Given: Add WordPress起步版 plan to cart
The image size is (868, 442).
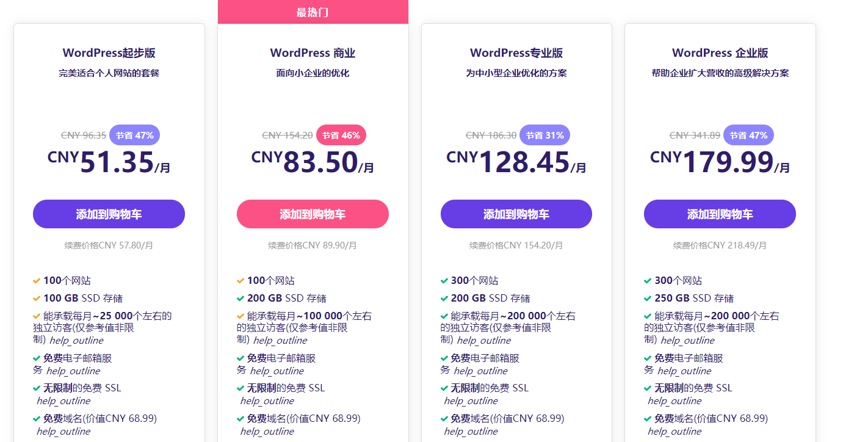Looking at the screenshot, I should click(109, 214).
